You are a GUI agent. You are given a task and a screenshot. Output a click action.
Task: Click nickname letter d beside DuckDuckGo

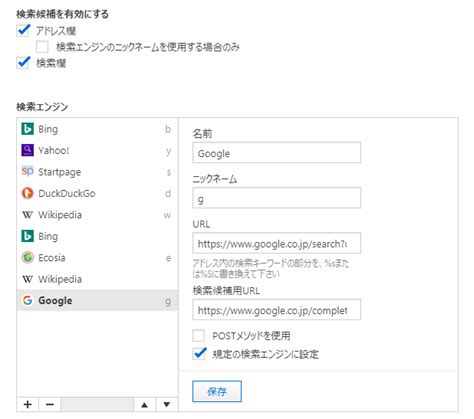tap(168, 193)
